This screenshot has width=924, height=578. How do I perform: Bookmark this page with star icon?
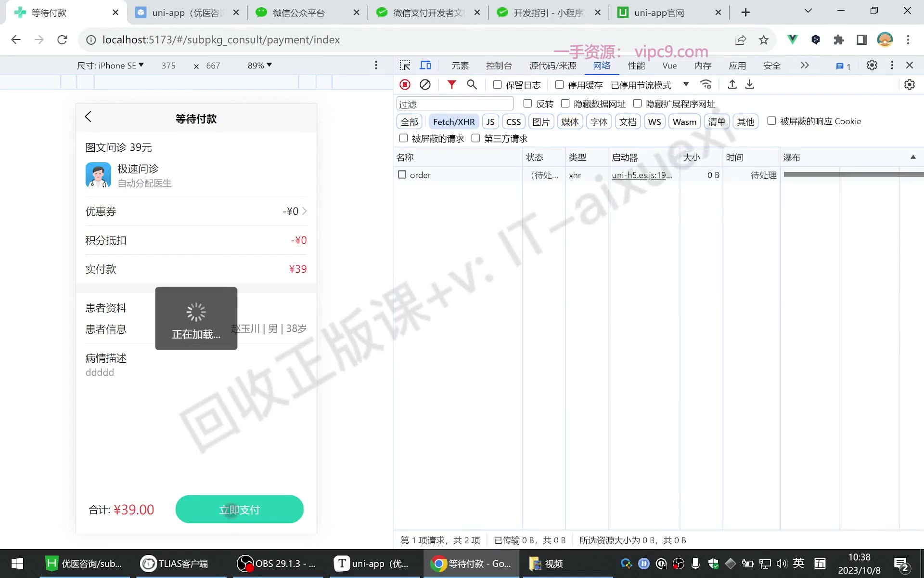(764, 39)
